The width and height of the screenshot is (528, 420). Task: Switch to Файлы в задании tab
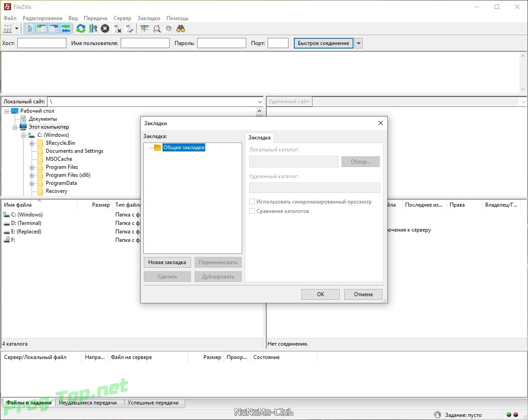pos(29,403)
